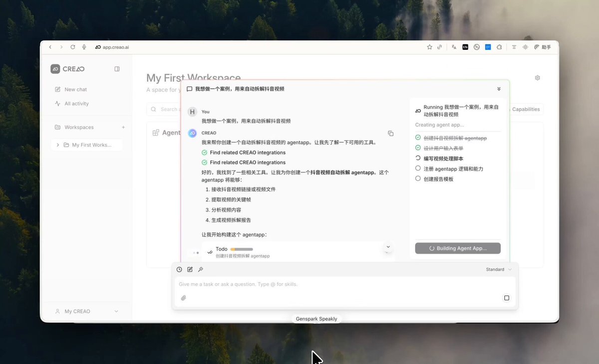
Task: Click the CREAO assistant avatar
Action: pyautogui.click(x=192, y=133)
